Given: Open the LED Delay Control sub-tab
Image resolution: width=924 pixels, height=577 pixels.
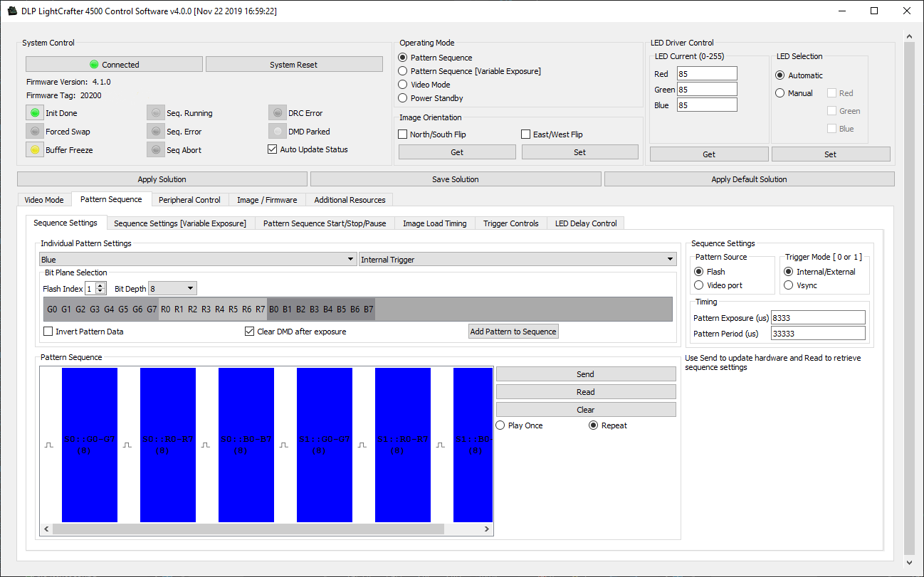Looking at the screenshot, I should point(586,223).
